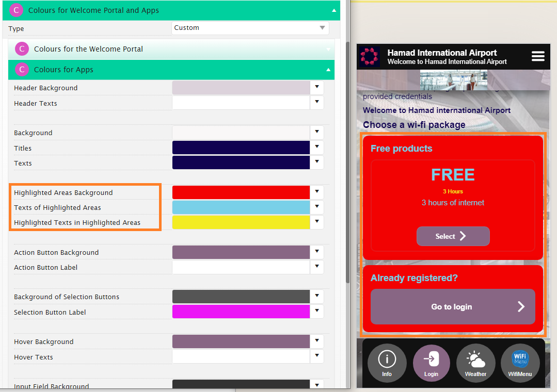Open the Weather round icon

pyautogui.click(x=475, y=363)
